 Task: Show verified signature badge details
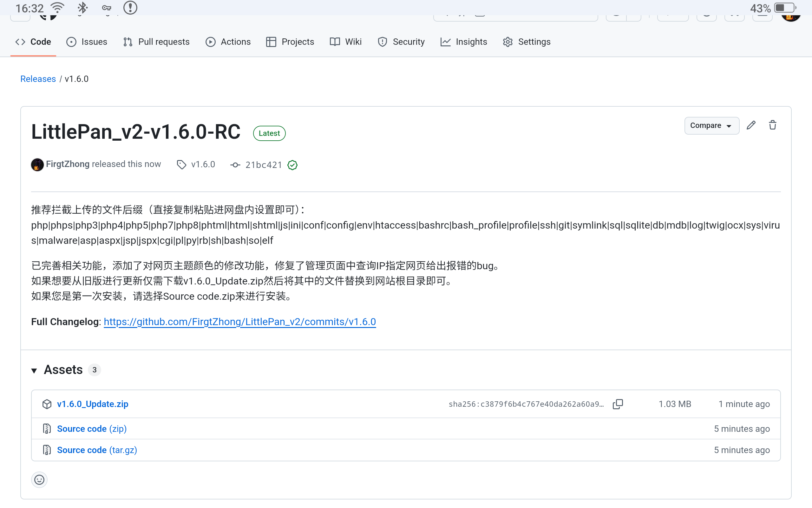click(292, 165)
